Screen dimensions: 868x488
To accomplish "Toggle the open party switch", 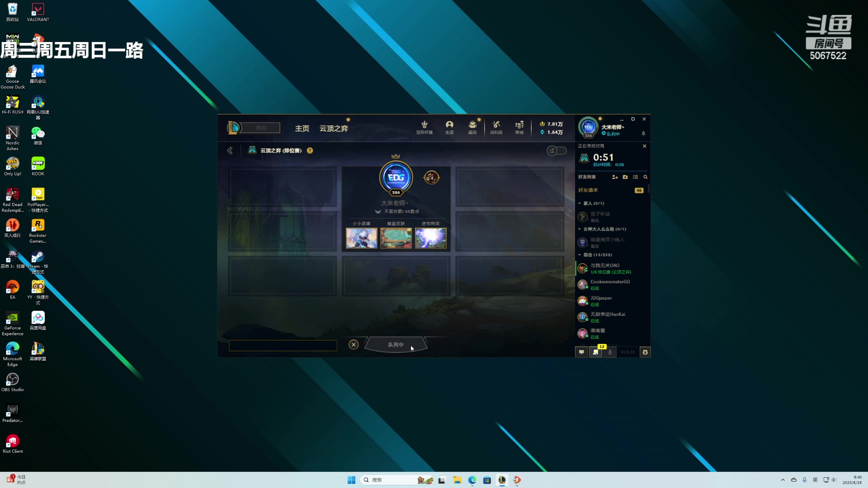I will tap(557, 150).
